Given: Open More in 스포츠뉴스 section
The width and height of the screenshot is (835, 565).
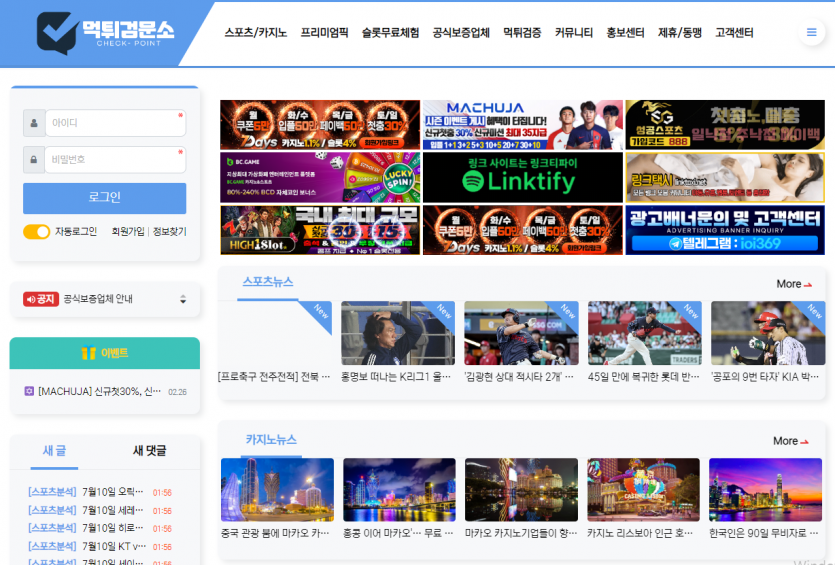Looking at the screenshot, I should coord(793,284).
